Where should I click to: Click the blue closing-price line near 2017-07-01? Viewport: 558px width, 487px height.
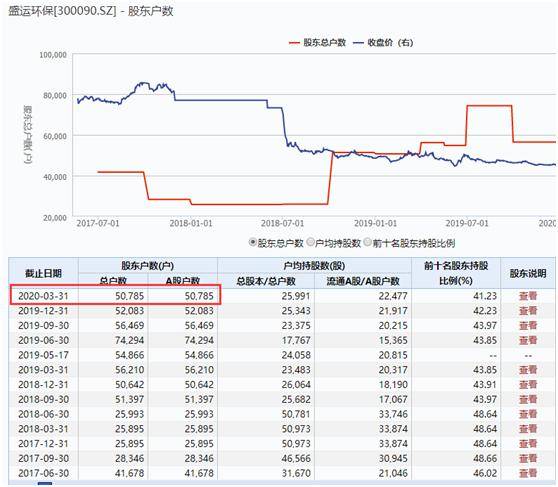(x=98, y=99)
